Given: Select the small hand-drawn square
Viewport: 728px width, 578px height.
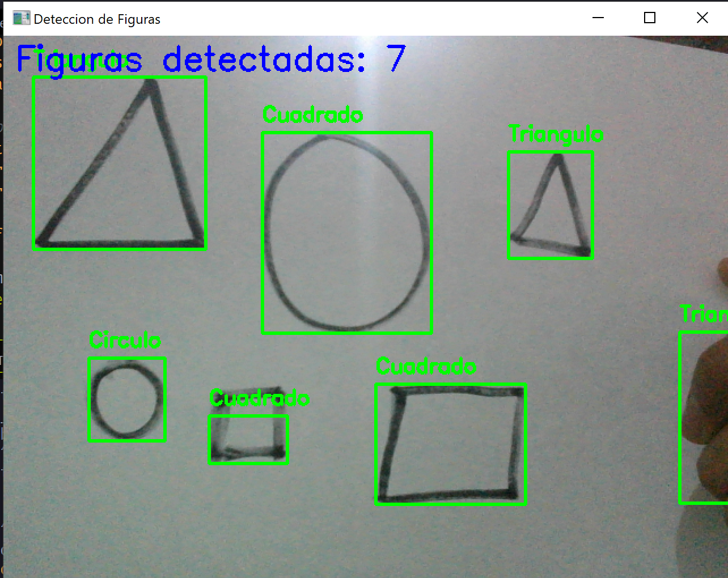Looking at the screenshot, I should pos(248,440).
